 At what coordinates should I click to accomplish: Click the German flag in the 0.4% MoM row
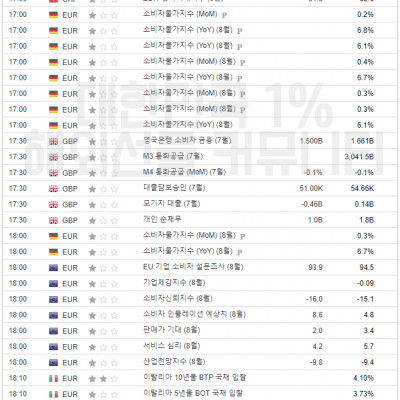(x=53, y=62)
